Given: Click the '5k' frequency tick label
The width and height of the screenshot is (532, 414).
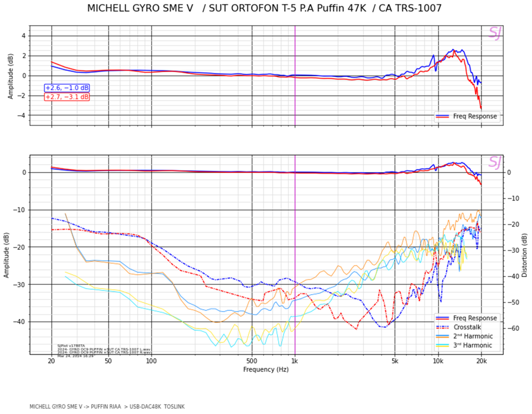Looking at the screenshot, I should tap(395, 361).
